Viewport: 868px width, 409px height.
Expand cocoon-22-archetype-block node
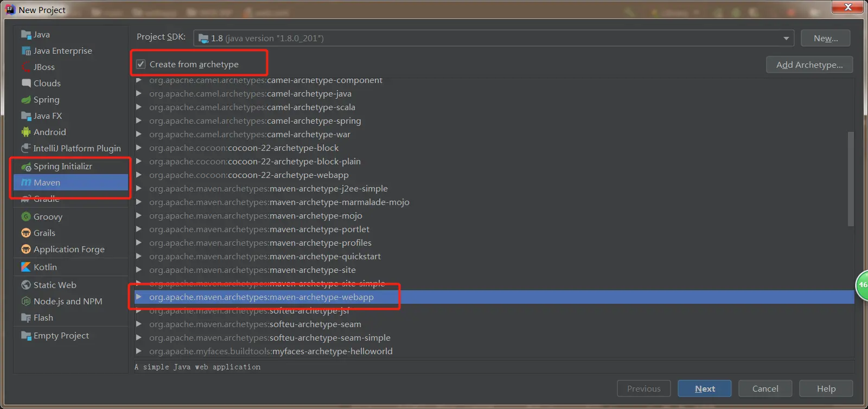tap(139, 148)
